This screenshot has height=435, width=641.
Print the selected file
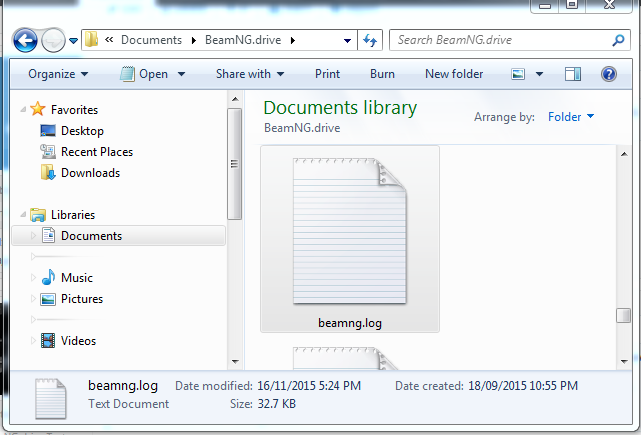click(327, 74)
